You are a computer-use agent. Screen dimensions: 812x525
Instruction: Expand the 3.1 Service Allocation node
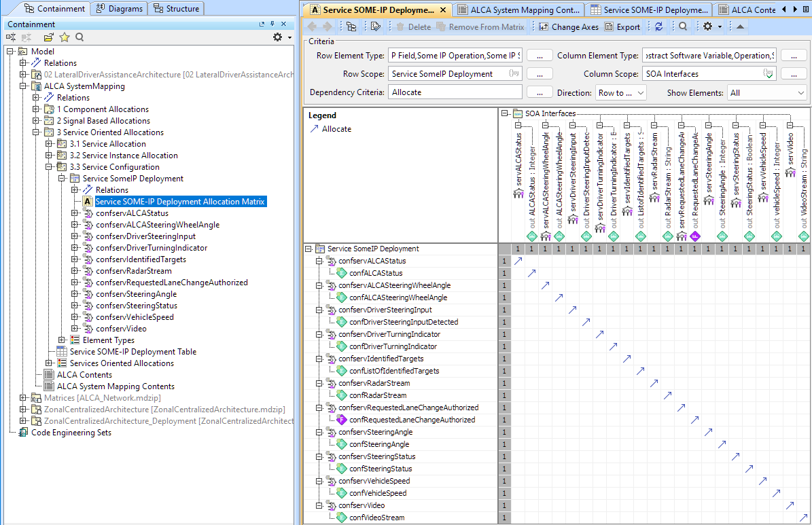tap(49, 144)
